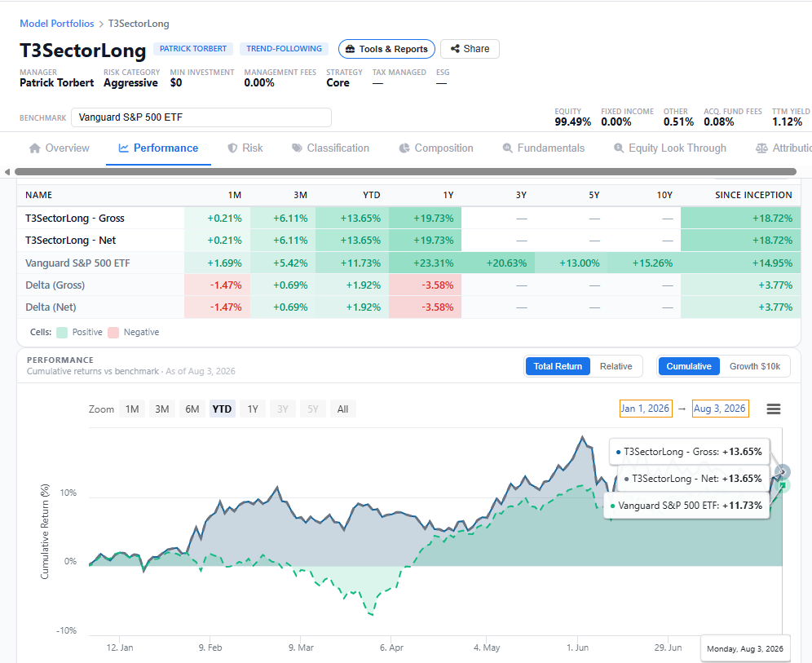Open the chart hamburger menu icon

tap(773, 409)
